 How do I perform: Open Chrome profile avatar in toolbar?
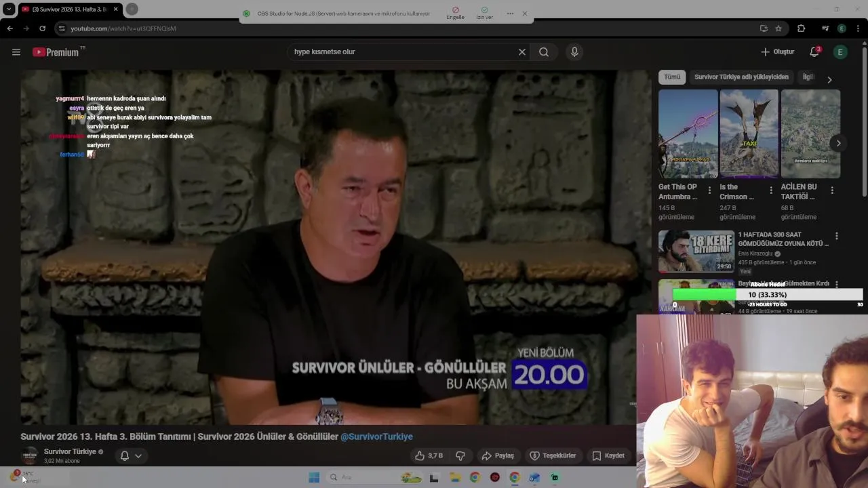[x=842, y=28]
